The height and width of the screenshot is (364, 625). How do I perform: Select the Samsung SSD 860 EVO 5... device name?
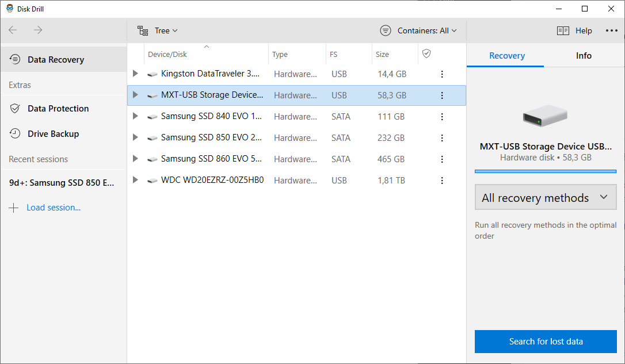[x=211, y=159]
